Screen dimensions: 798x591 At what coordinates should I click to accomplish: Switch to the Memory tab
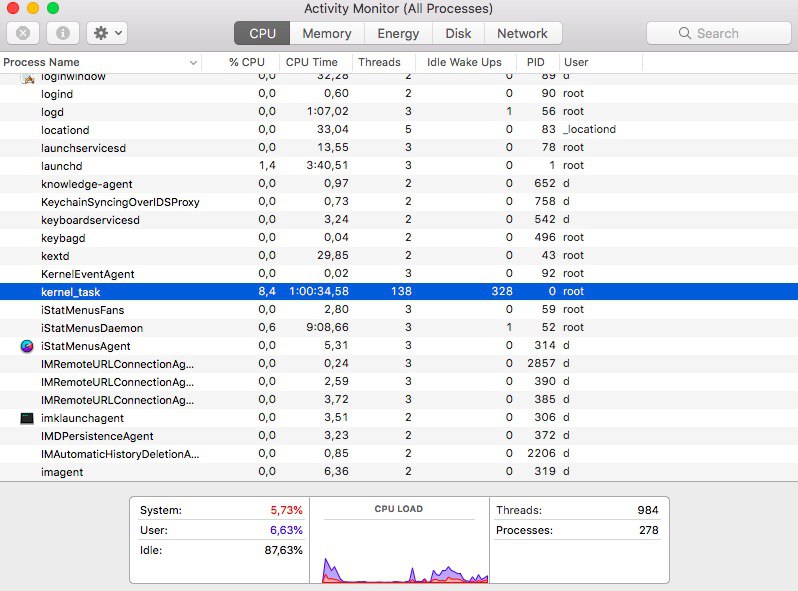327,33
